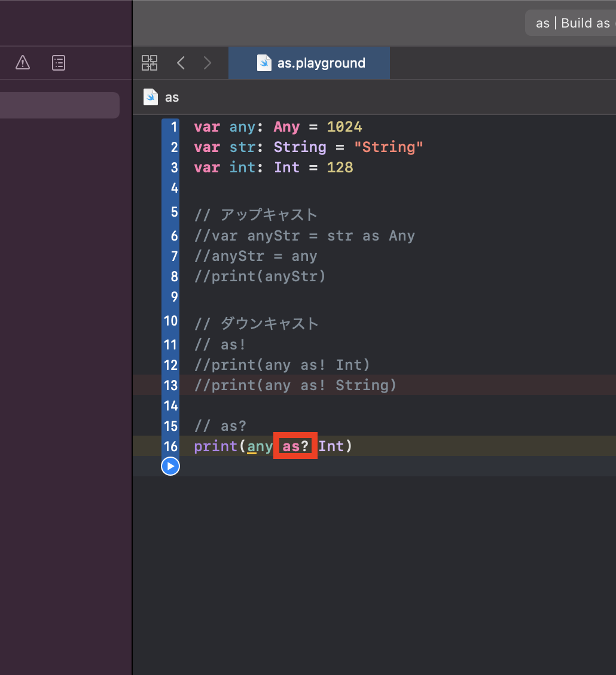The image size is (616, 675).
Task: Click the '//anyStr = any' comment line
Action: (255, 256)
